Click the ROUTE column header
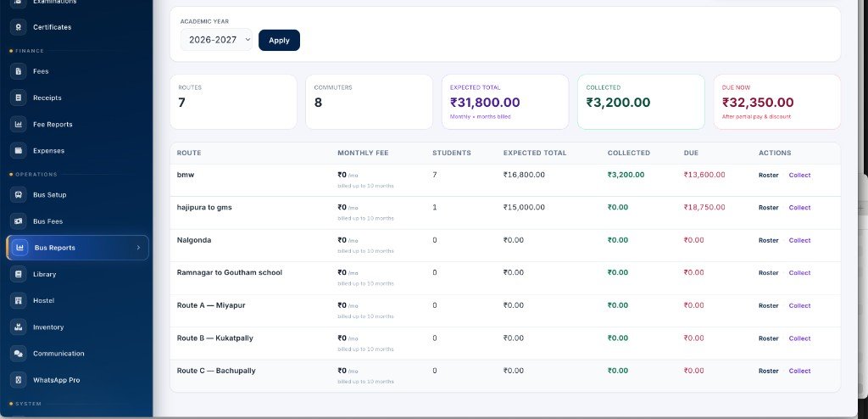 tap(189, 153)
